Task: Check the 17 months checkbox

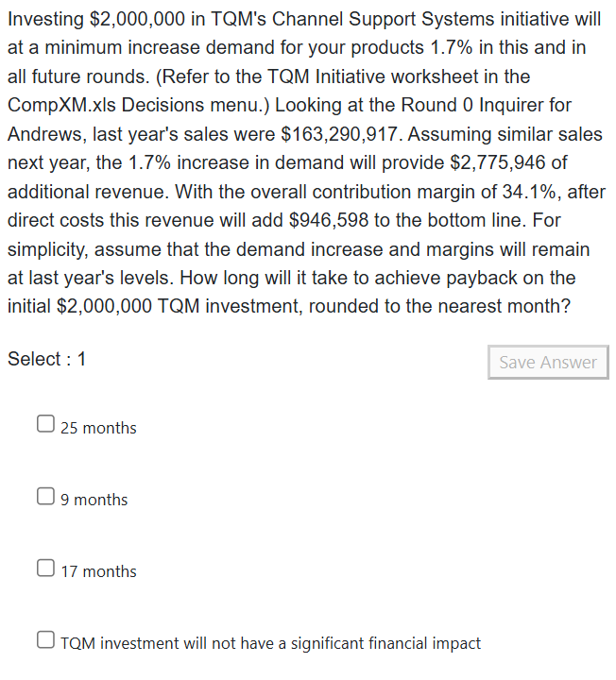Action: pos(45,568)
